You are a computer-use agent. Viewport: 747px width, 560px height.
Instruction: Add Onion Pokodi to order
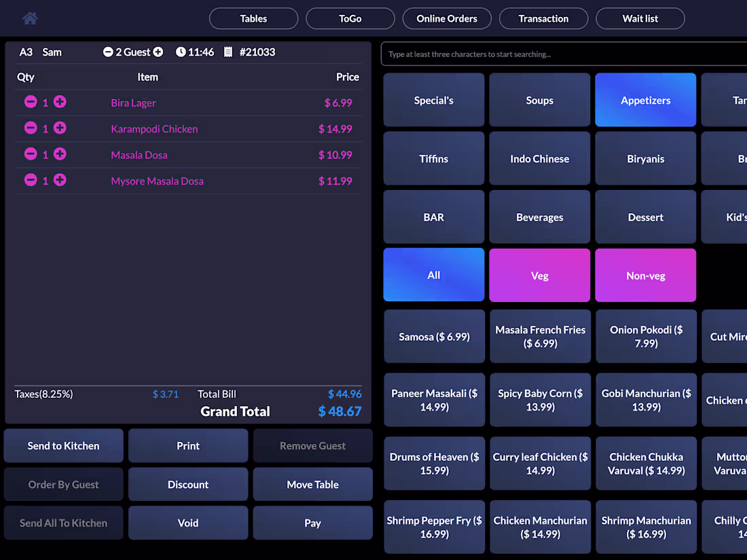point(646,336)
